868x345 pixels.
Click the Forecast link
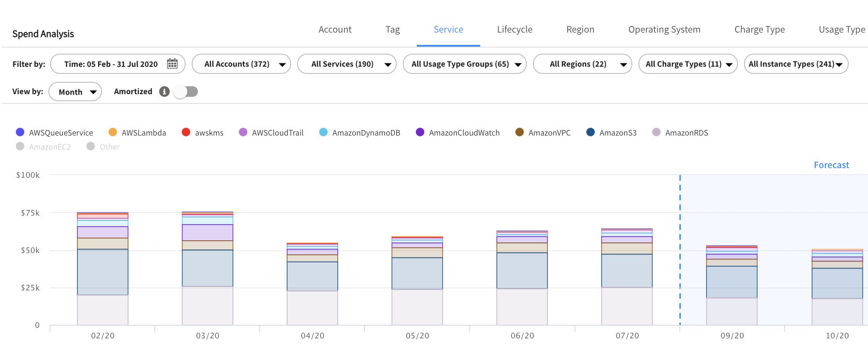pyautogui.click(x=831, y=165)
